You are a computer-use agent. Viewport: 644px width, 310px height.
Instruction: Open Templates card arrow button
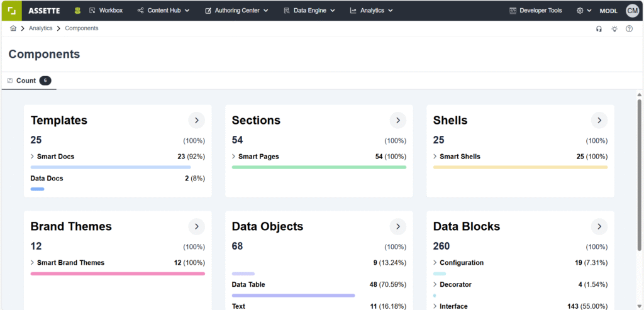click(197, 120)
